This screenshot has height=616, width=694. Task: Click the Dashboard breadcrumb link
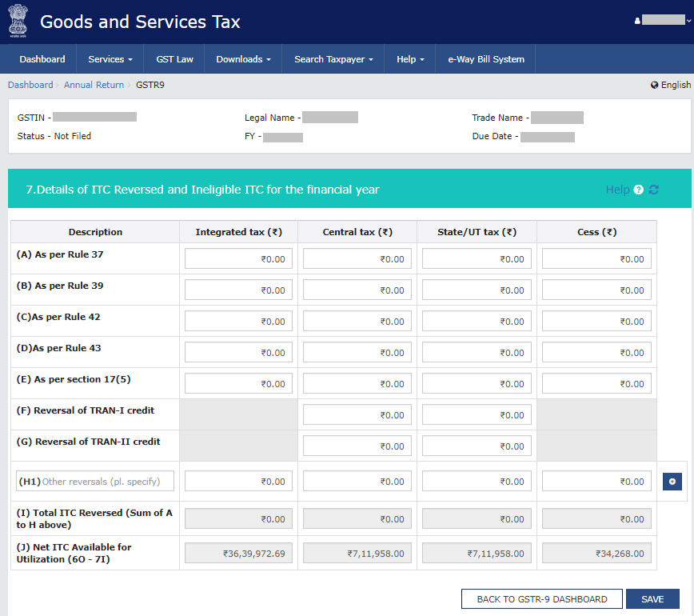coord(30,85)
